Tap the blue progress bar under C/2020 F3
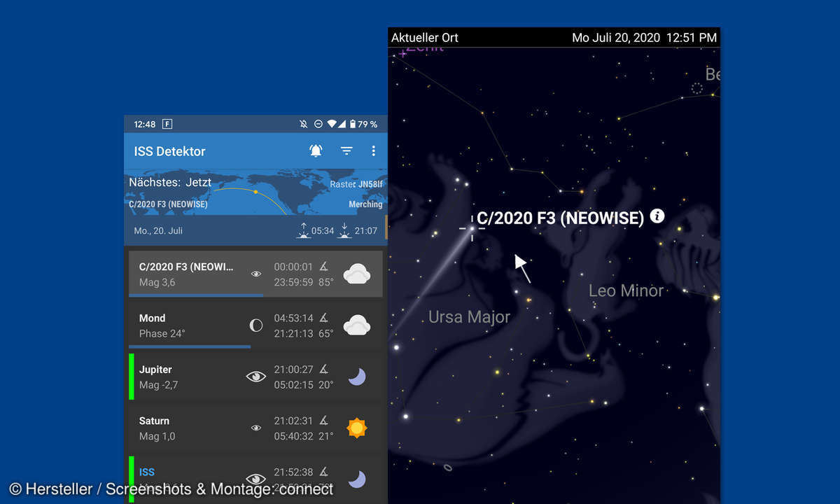This screenshot has width=840, height=504. 197,295
